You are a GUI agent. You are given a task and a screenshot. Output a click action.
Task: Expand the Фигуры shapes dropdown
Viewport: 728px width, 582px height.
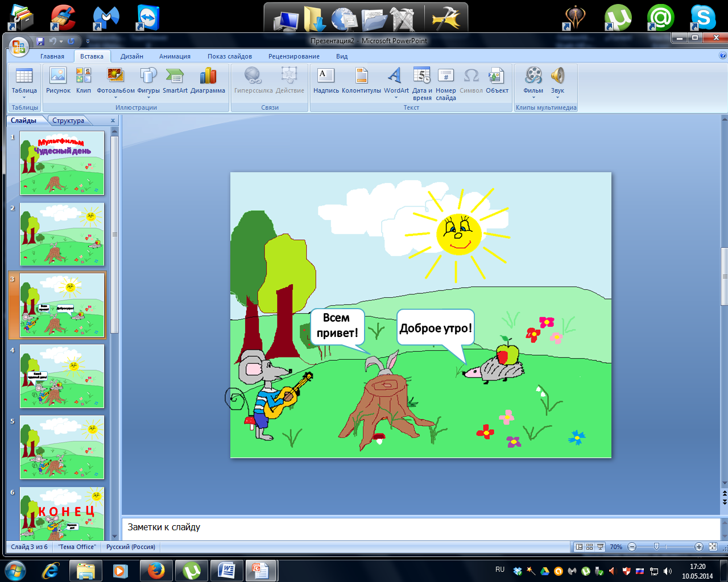(x=148, y=97)
